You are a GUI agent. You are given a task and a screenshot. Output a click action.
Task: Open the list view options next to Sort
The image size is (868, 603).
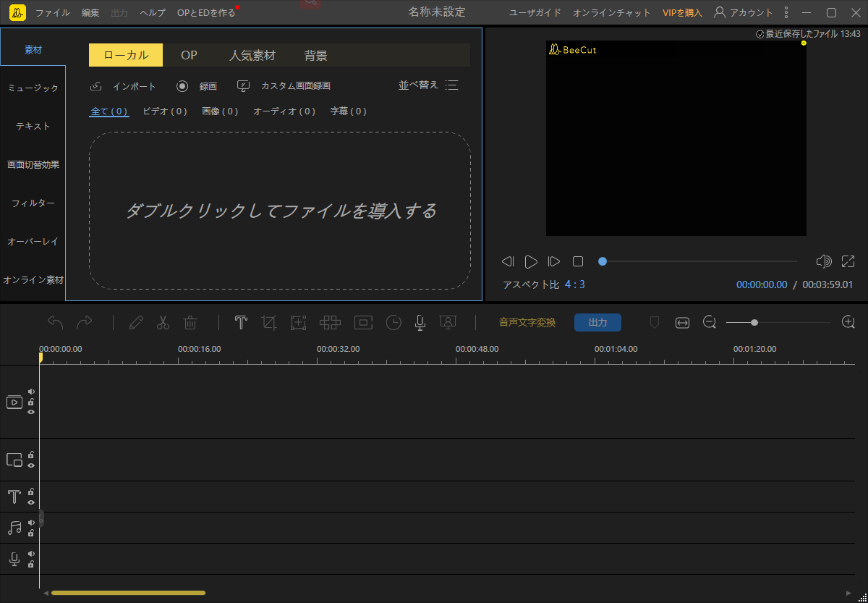coord(451,85)
